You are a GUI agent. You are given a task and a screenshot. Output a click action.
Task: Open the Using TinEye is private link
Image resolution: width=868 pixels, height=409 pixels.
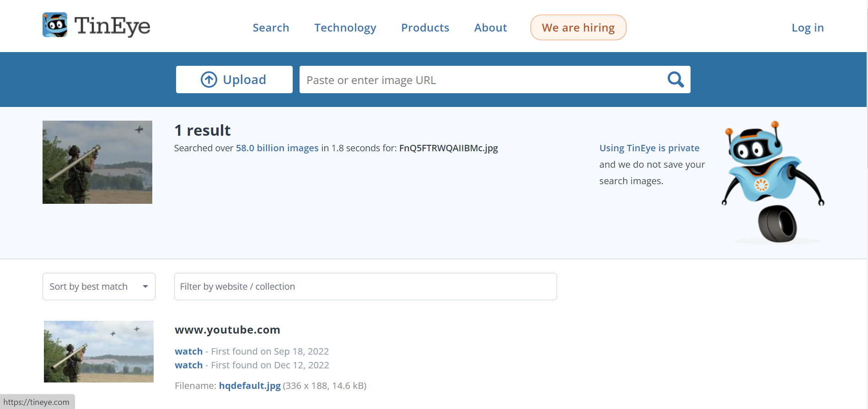tap(649, 148)
